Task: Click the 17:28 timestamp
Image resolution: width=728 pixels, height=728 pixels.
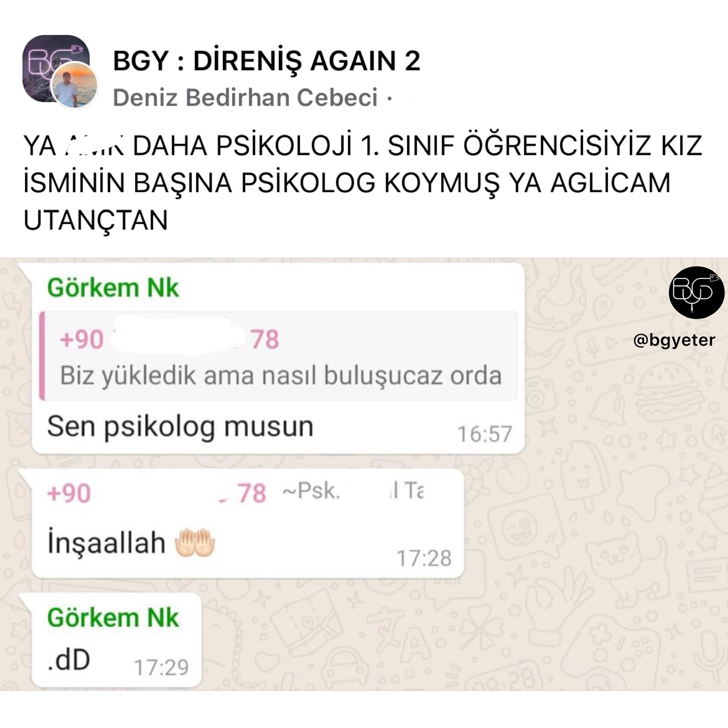Action: coord(424,558)
